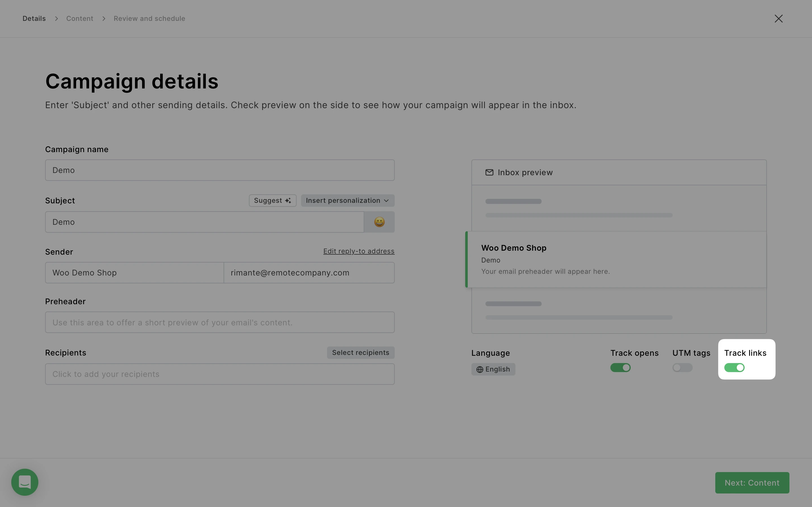Go to the Content step
812x507 pixels.
[x=80, y=18]
